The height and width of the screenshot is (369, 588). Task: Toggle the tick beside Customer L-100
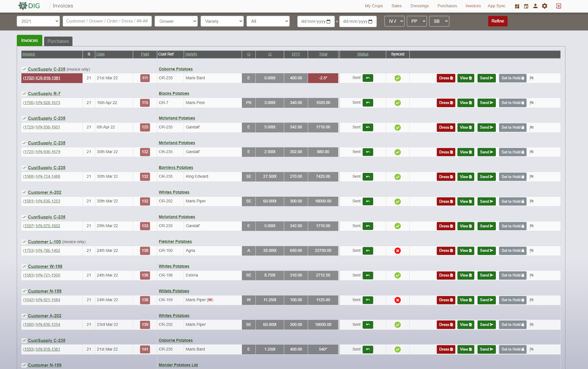point(24,242)
